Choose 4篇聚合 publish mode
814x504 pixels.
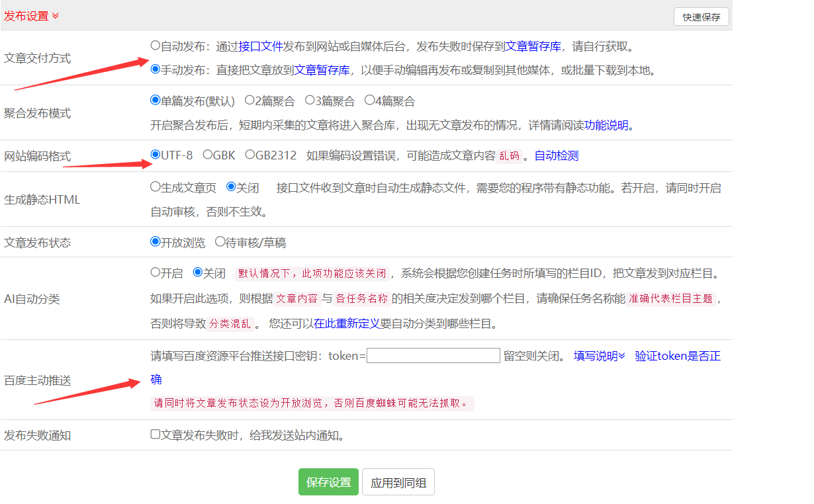point(370,101)
